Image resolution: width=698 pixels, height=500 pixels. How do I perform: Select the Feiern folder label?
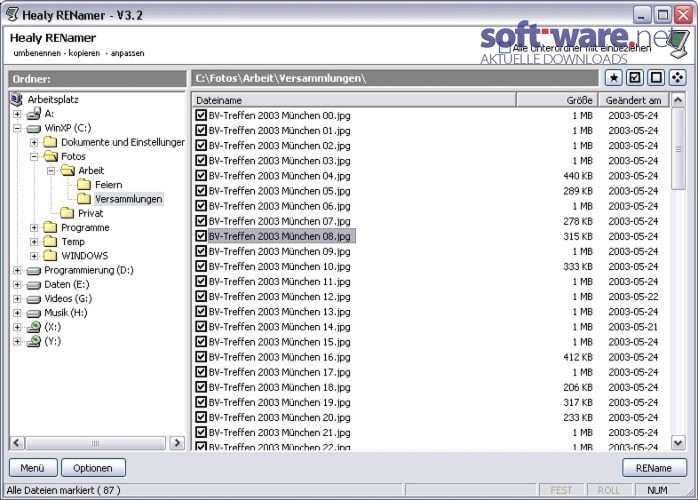pos(109,185)
